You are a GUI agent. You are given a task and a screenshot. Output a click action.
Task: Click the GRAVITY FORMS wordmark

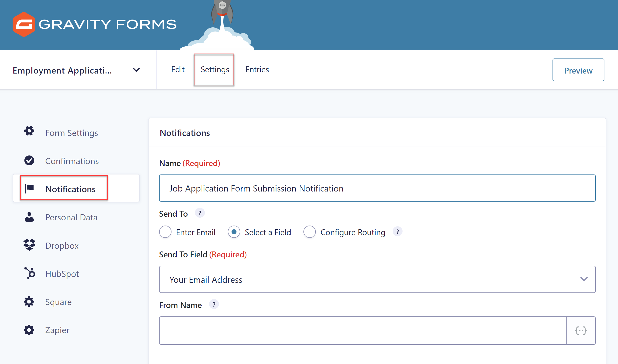click(108, 24)
